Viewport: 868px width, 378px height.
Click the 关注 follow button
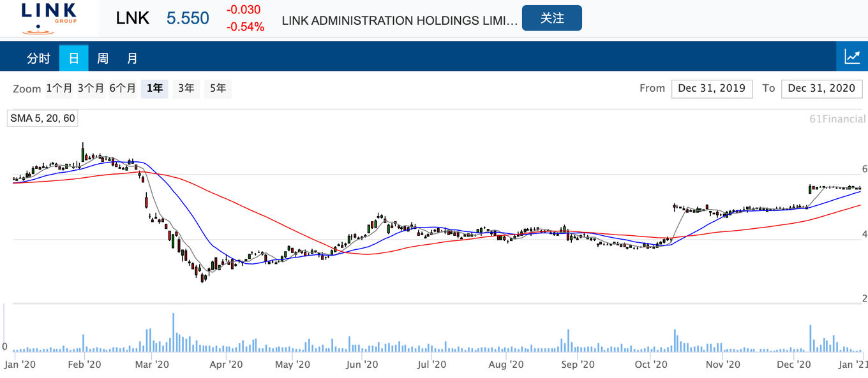(552, 18)
